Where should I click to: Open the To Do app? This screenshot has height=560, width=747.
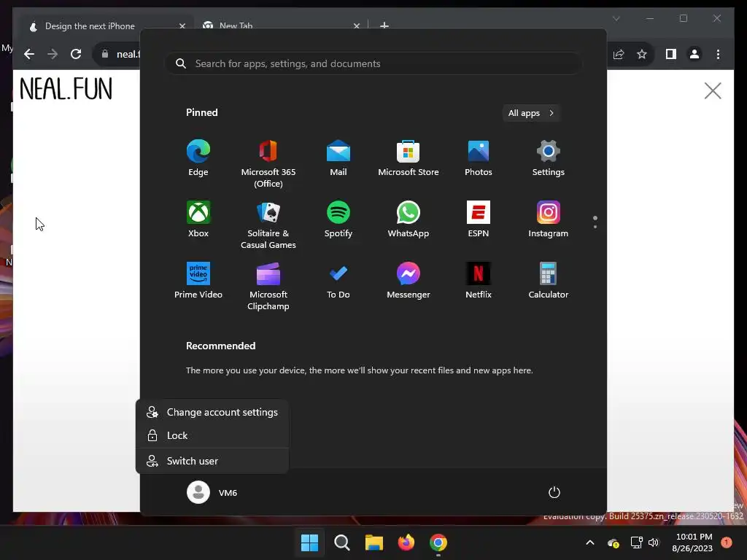[338, 281]
